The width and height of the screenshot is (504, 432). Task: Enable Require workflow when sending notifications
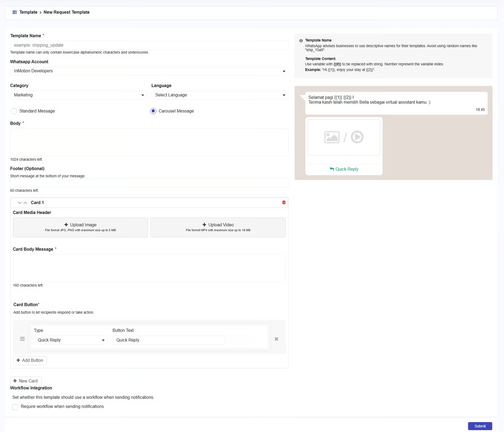[15, 407]
